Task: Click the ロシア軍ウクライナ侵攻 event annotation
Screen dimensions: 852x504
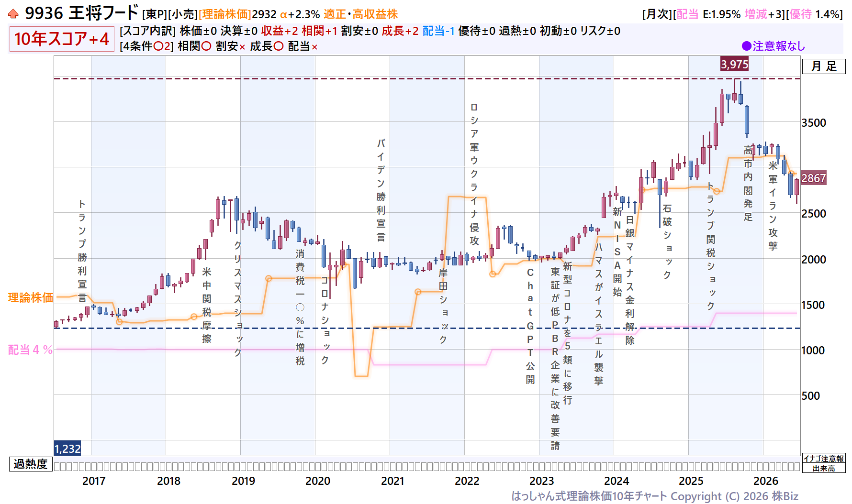Action: tap(474, 174)
